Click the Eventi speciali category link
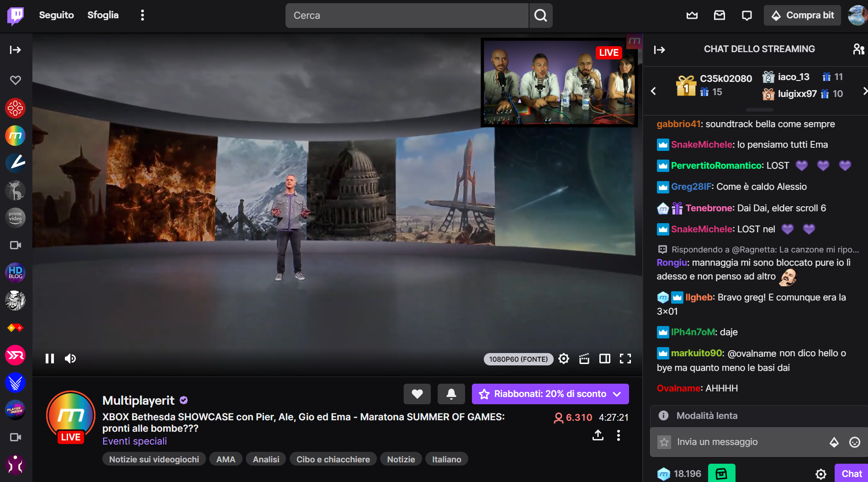 pyautogui.click(x=135, y=441)
